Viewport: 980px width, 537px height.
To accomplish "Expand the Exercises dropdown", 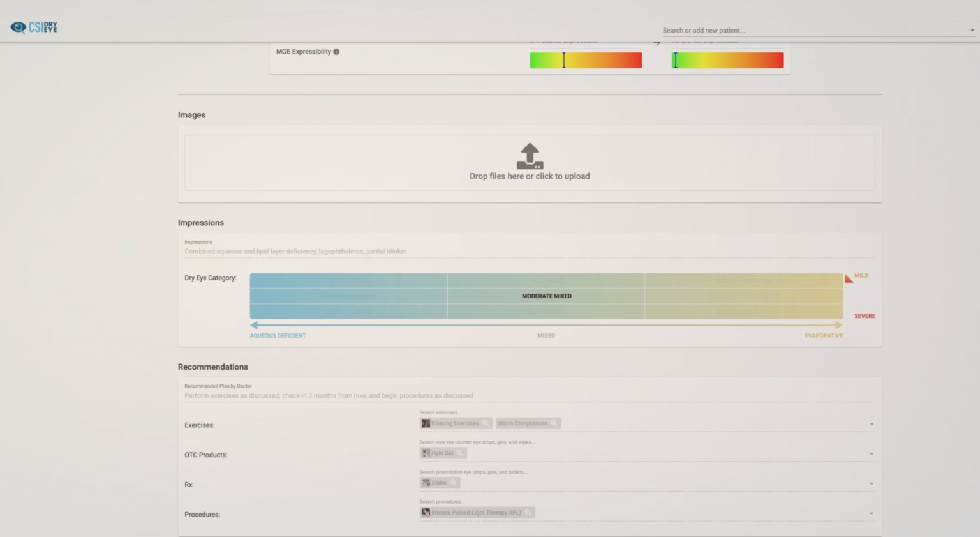I will click(871, 423).
